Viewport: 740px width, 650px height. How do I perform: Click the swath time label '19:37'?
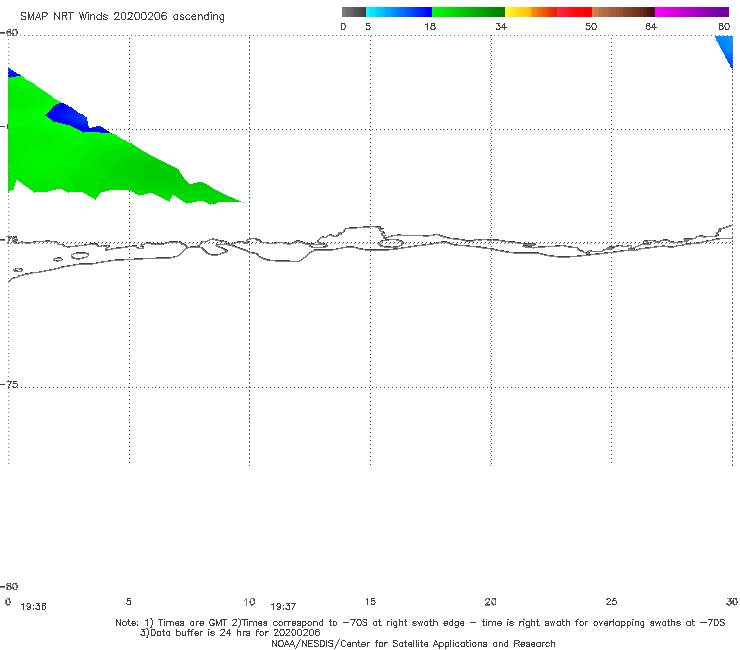pos(283,607)
